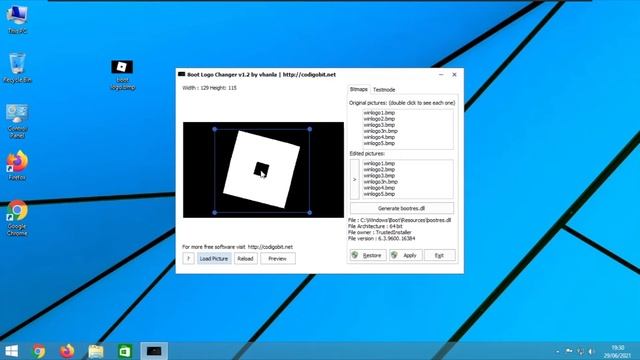Click the Reload button
Screen dimensions: 640x360
pyautogui.click(x=245, y=258)
